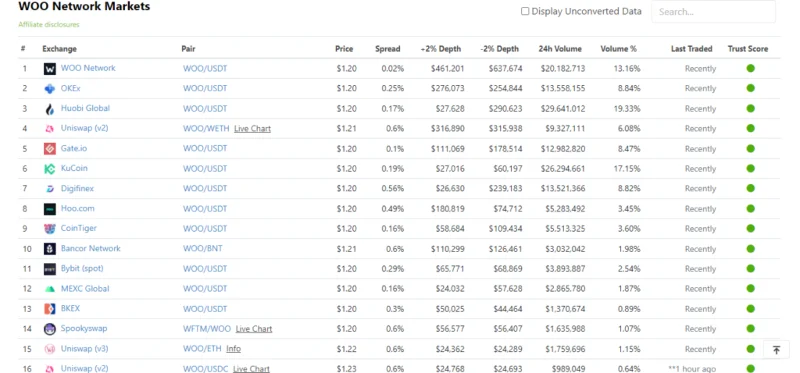Open the BKEX exchange link
Image resolution: width=800 pixels, height=373 pixels.
[x=70, y=309]
